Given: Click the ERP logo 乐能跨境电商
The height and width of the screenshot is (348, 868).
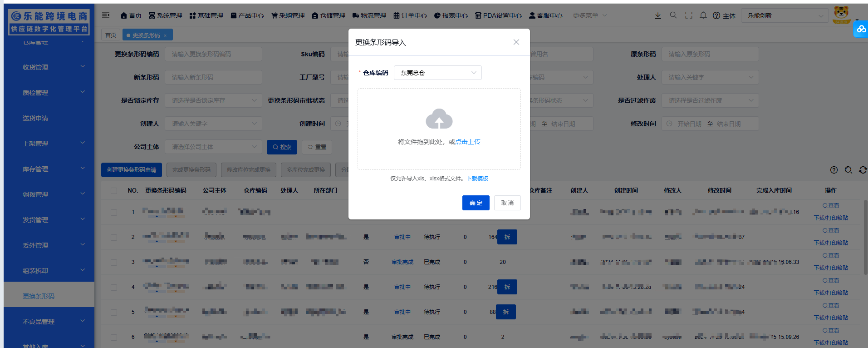Looking at the screenshot, I should (x=49, y=22).
